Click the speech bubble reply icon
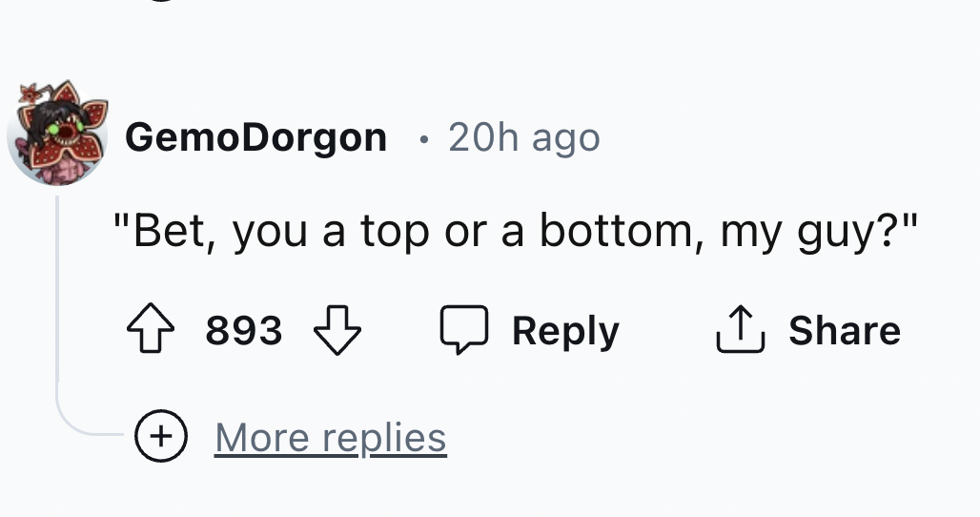This screenshot has width=980, height=517. 464,331
